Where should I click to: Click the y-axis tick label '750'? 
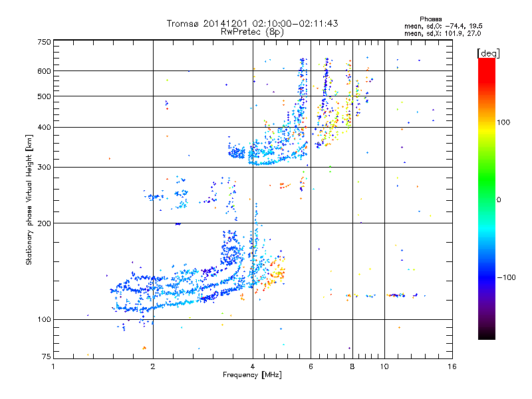click(44, 42)
